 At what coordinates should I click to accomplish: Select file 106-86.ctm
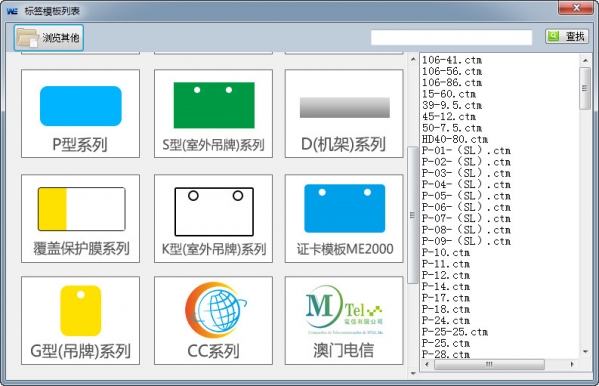452,83
